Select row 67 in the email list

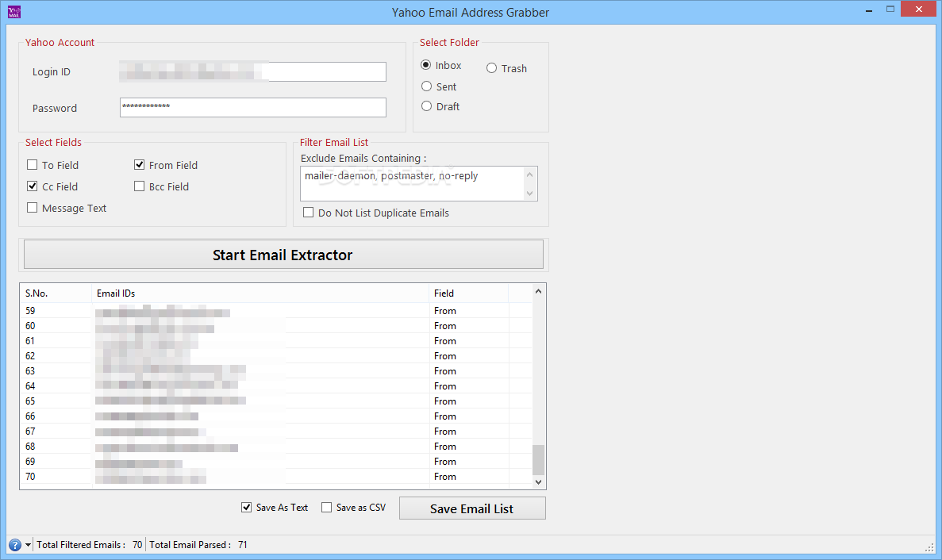[275, 431]
